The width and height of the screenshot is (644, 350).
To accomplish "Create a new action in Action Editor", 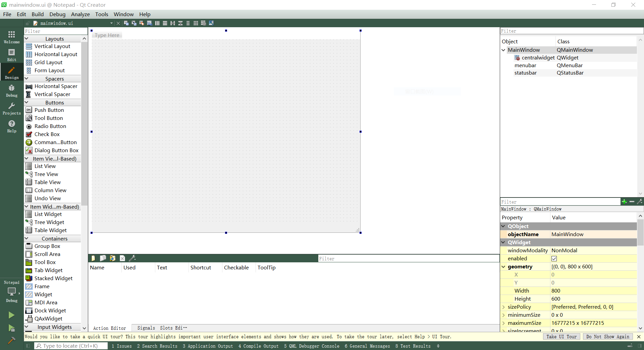I will point(93,258).
